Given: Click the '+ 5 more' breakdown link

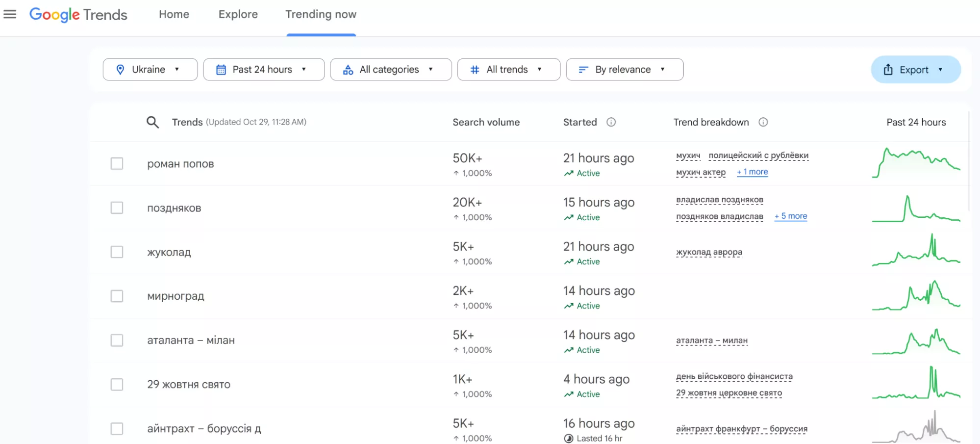Looking at the screenshot, I should 790,216.
